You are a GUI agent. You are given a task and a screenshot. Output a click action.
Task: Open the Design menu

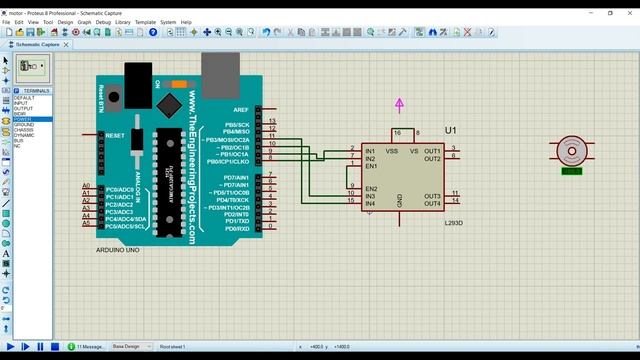[x=65, y=22]
